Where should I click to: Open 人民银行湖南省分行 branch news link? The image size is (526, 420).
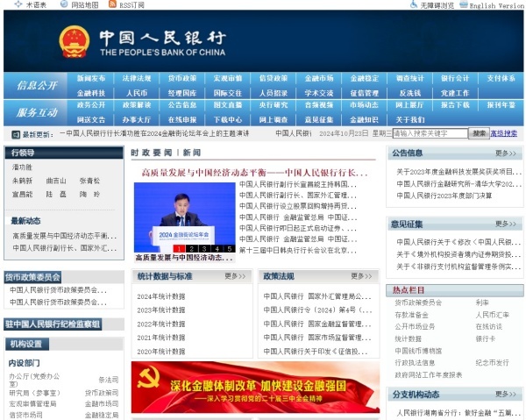[458, 413]
